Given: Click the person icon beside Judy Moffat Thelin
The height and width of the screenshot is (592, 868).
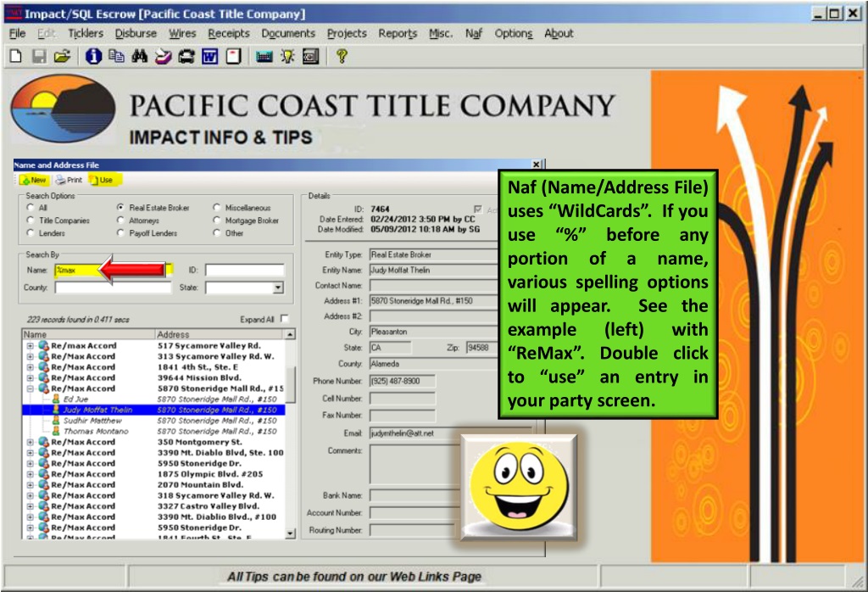Looking at the screenshot, I should 55,410.
